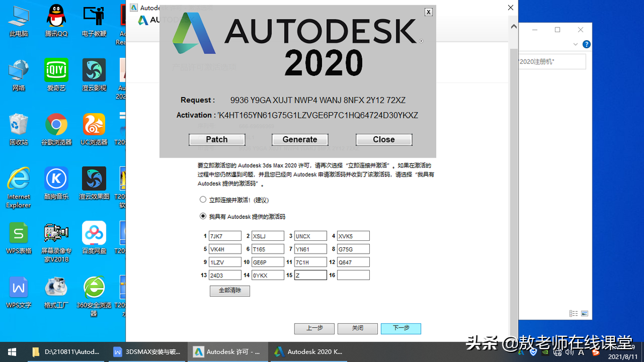Click the Generate button in the keygen
This screenshot has height=362, width=644.
(x=299, y=139)
